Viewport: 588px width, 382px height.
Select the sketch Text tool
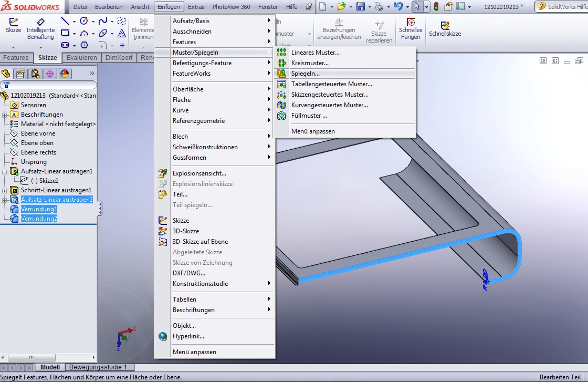(x=121, y=34)
